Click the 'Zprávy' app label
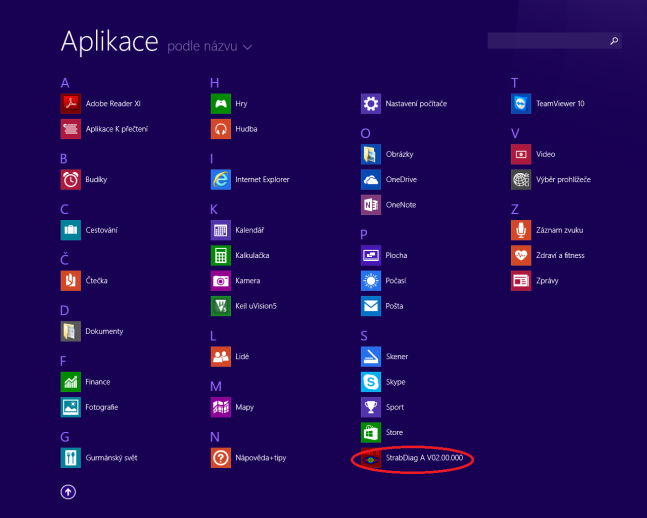Screen dimensions: 647x518 [x=547, y=281]
